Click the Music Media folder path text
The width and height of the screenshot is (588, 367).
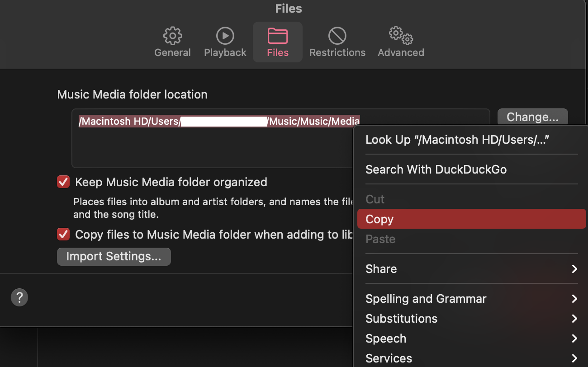(219, 121)
